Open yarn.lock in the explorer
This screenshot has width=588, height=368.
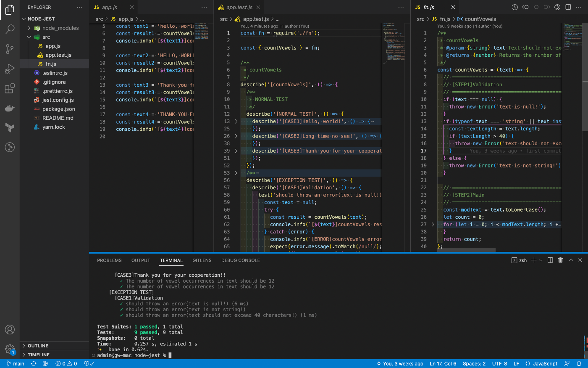(x=53, y=127)
